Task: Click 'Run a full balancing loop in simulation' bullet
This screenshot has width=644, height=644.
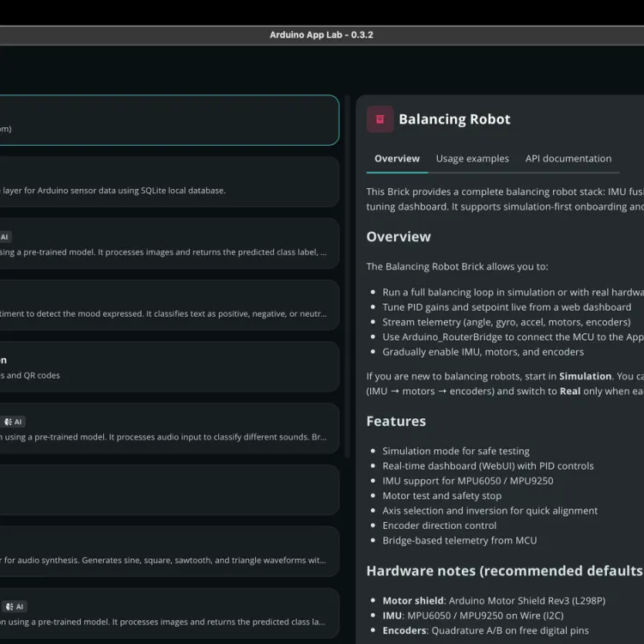Action: (x=513, y=292)
